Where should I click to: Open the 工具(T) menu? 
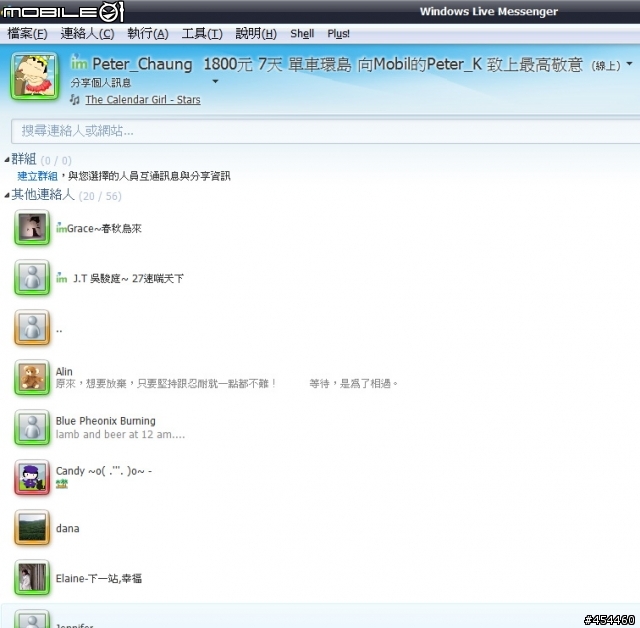point(202,33)
